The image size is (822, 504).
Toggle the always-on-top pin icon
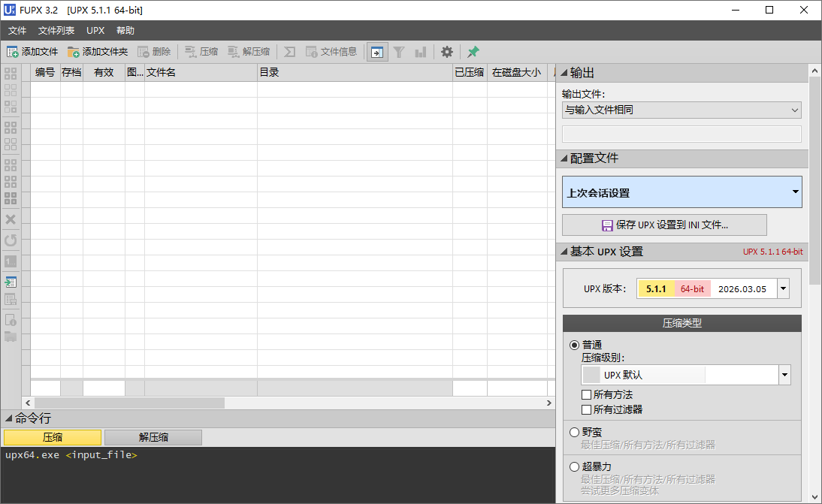click(x=473, y=52)
